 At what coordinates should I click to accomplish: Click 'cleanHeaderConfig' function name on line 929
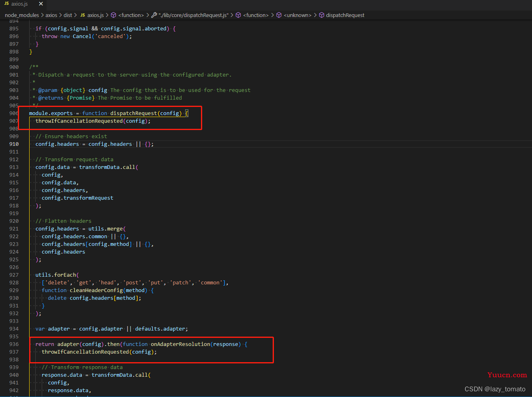(96, 290)
